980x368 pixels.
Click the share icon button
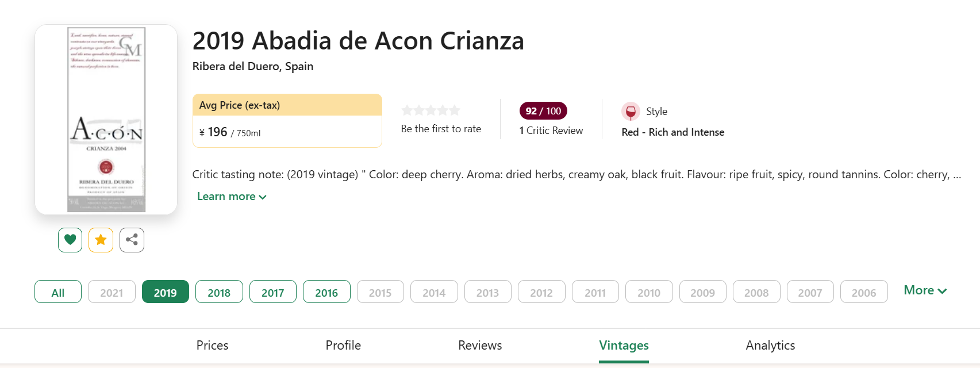coord(132,240)
